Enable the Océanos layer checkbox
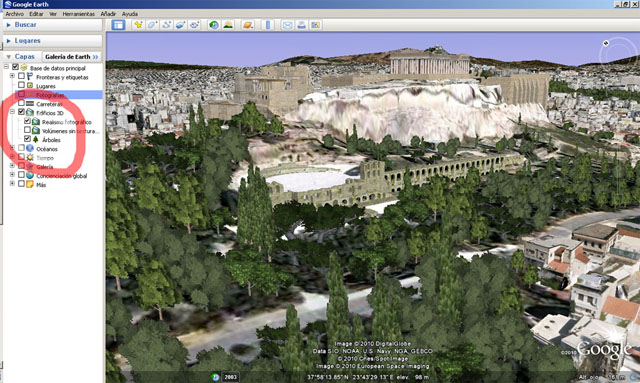Screen dimensions: 640x383 coord(21,148)
